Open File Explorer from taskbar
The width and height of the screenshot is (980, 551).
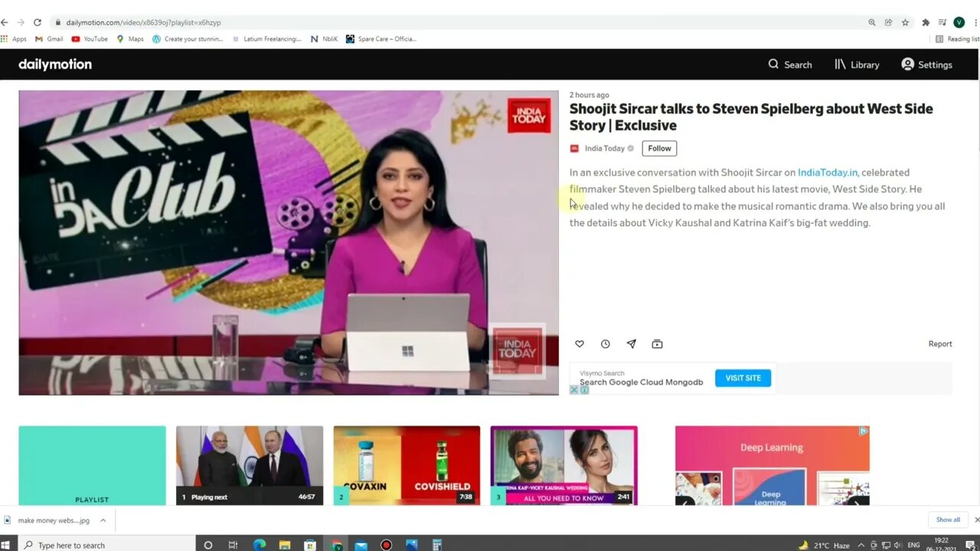[x=285, y=545]
